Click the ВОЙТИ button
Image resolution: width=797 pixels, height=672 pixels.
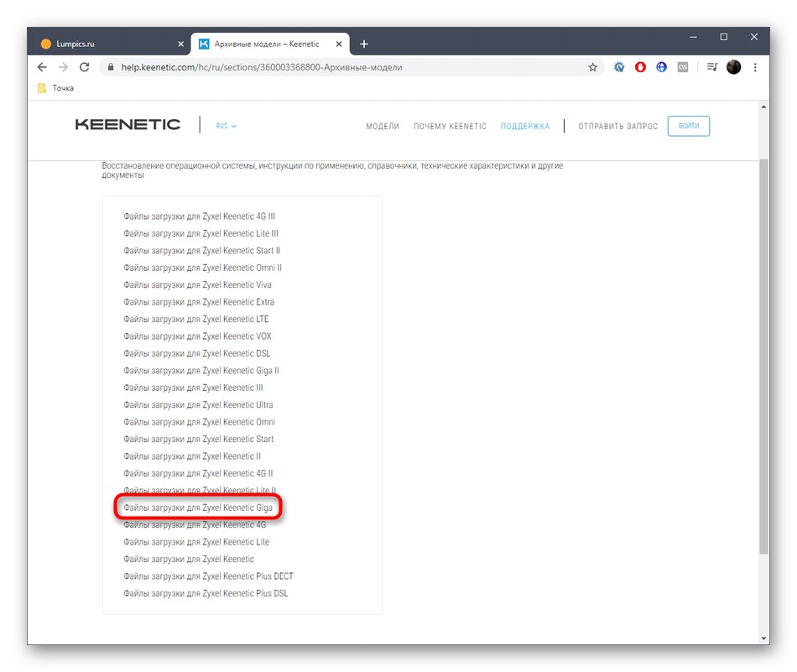pyautogui.click(x=688, y=126)
